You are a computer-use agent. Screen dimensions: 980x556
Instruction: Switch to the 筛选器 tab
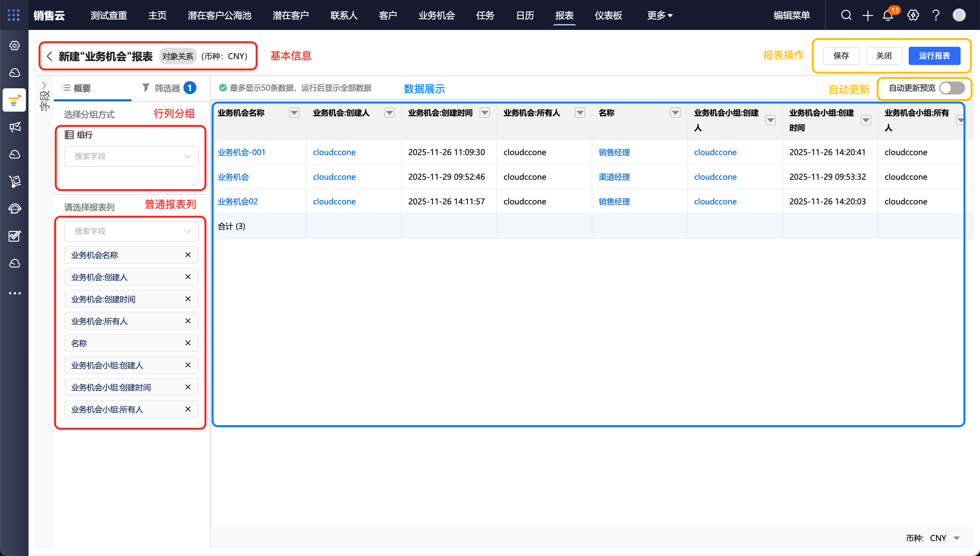tap(168, 88)
